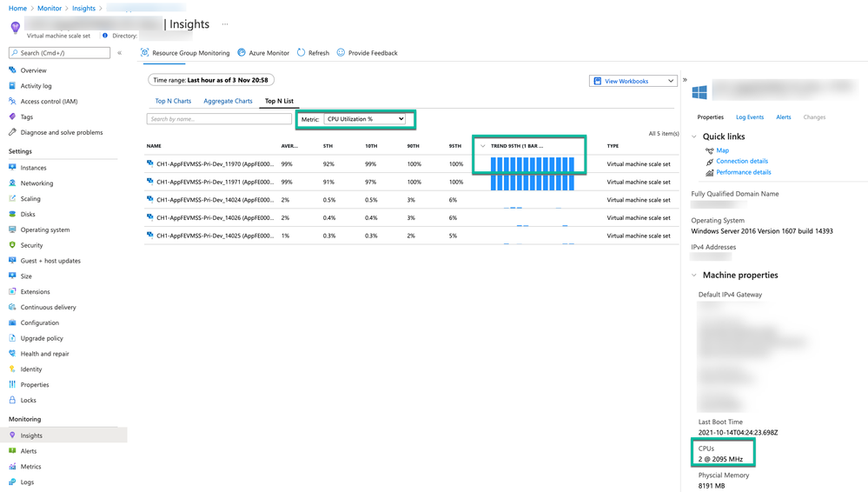Viewport: 868px width, 492px height.
Task: Open the Instances settings page
Action: (x=33, y=168)
